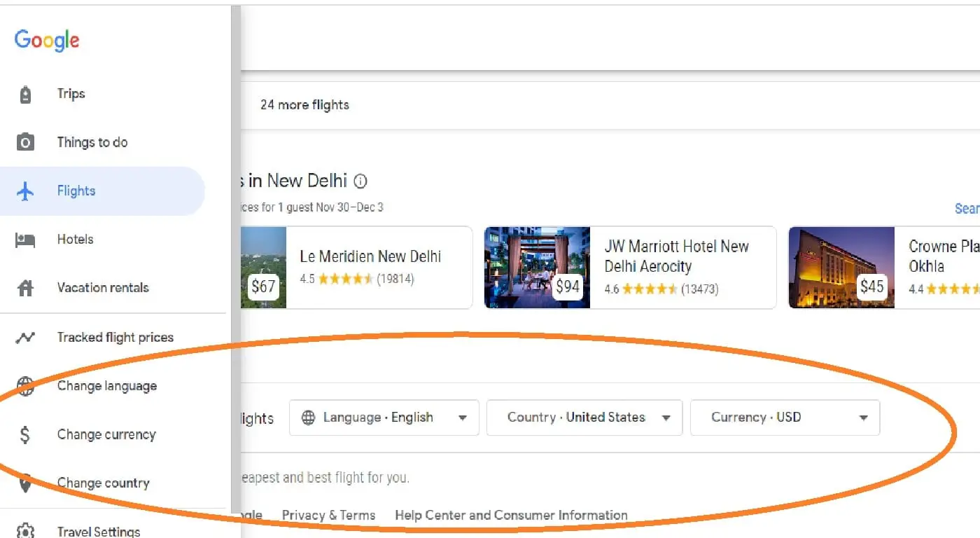
Task: Click the Google logo in the sidebar
Action: coord(47,40)
